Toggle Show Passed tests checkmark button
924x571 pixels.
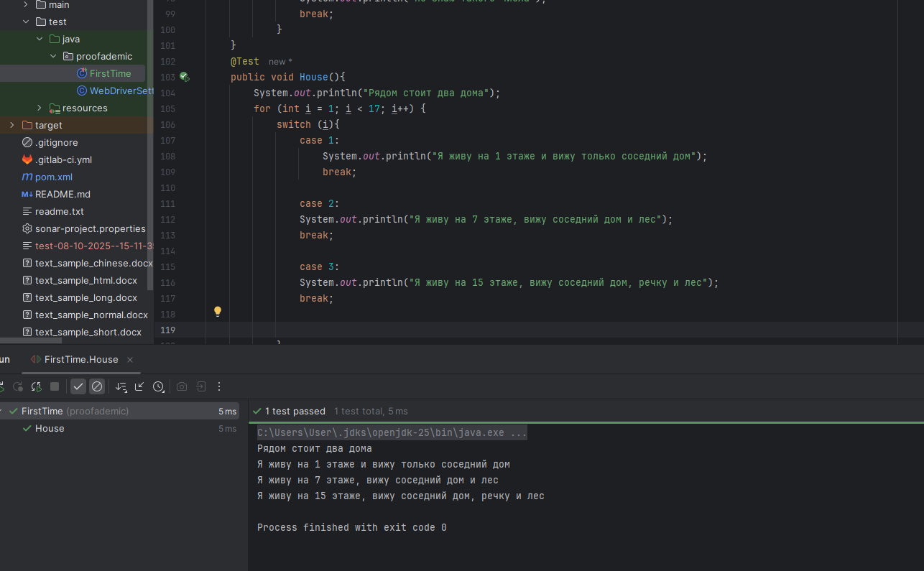click(x=78, y=386)
